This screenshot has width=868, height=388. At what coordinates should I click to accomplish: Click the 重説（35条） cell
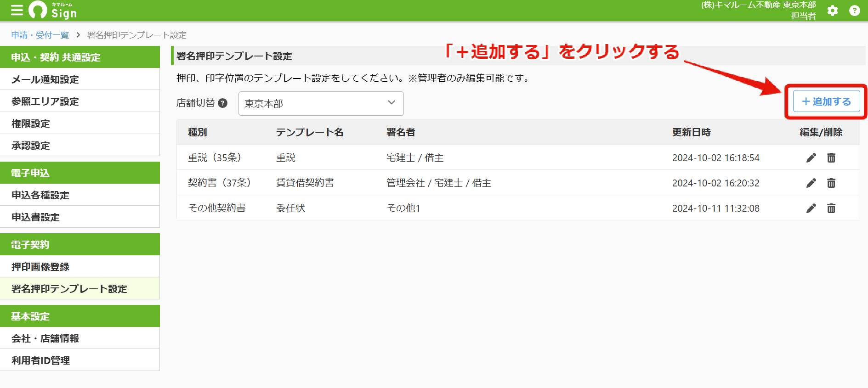(x=215, y=157)
